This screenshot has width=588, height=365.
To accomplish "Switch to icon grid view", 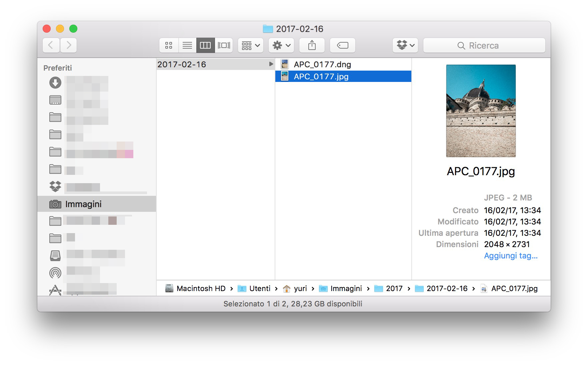I will [169, 45].
